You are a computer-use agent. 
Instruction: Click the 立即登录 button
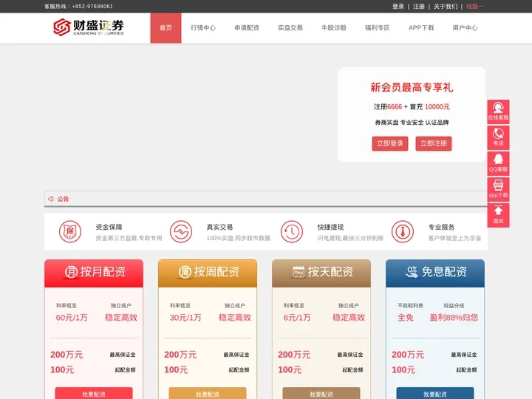click(390, 143)
